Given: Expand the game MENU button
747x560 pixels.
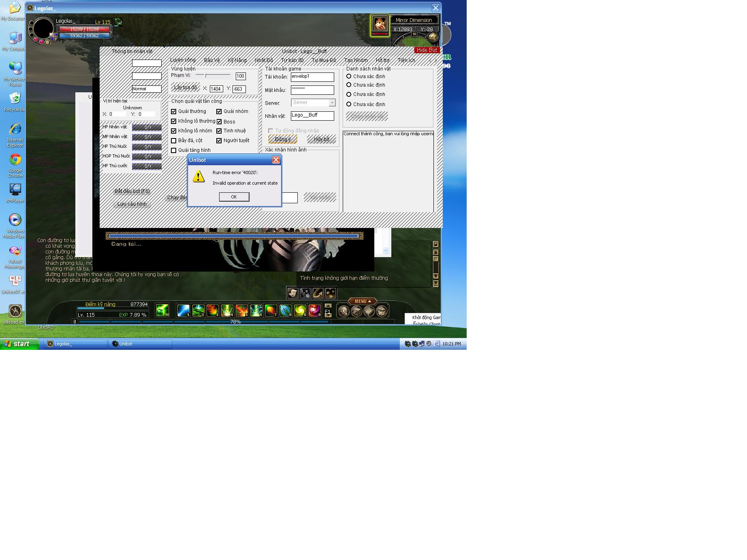Looking at the screenshot, I should pos(363,301).
